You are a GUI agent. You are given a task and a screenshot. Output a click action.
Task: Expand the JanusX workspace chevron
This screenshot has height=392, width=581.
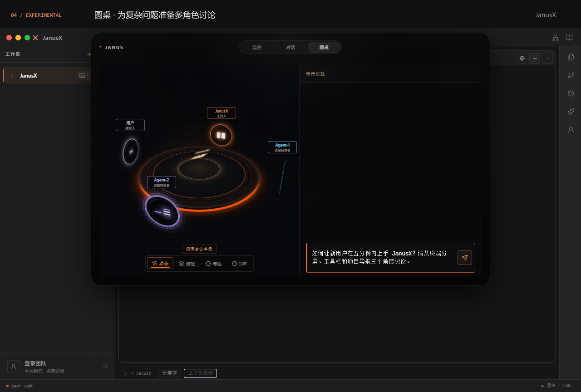(12, 75)
